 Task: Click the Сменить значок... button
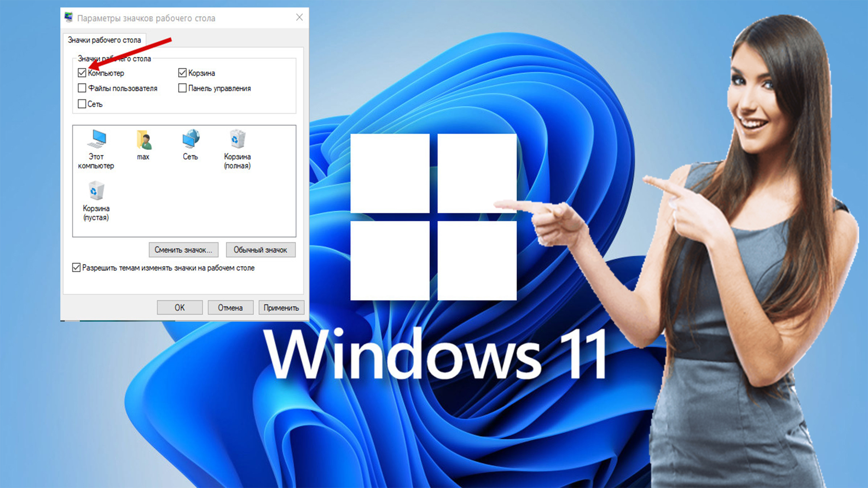click(183, 250)
